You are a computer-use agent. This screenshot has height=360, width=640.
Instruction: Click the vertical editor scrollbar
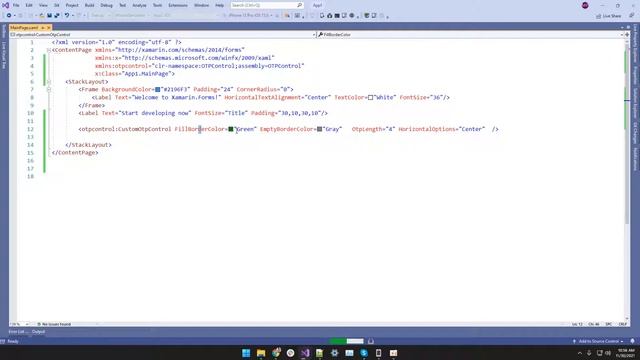(627, 180)
